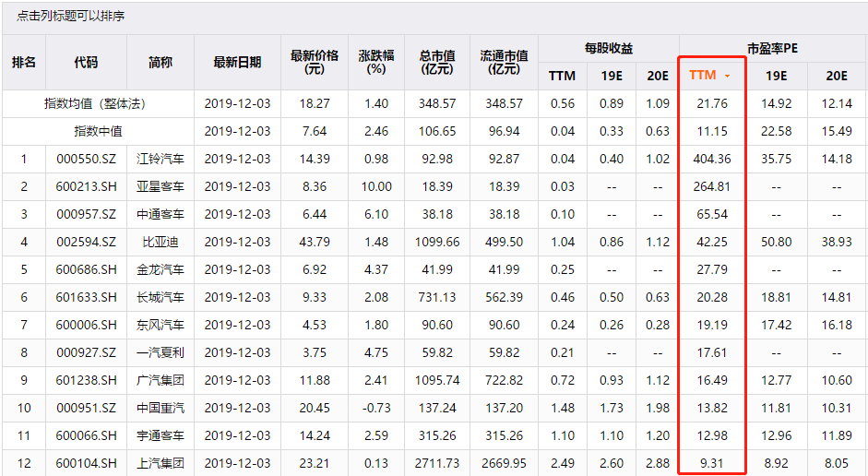The height and width of the screenshot is (476, 868).
Task: Open stock code 002594.SZ
Action: coord(86,242)
